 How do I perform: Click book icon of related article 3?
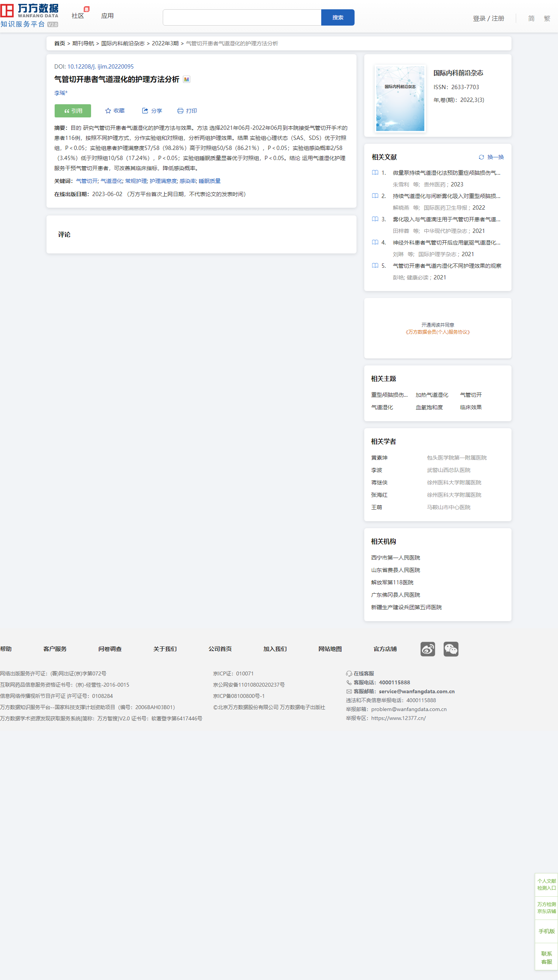tap(375, 219)
